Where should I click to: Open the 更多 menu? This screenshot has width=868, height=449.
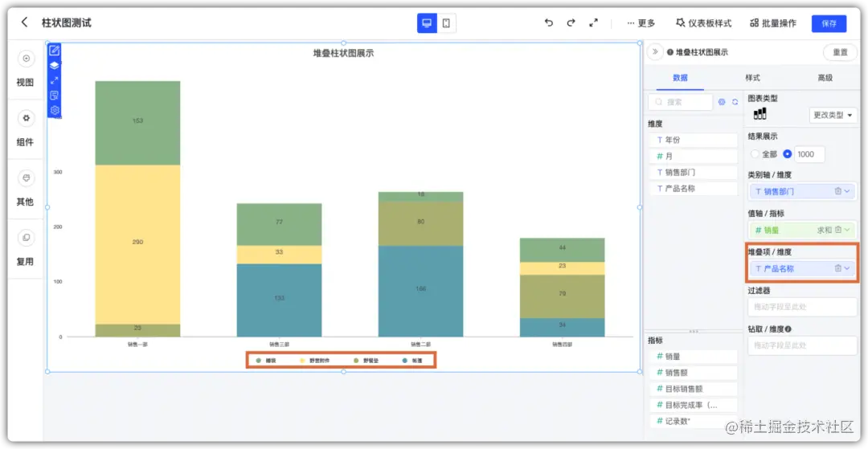[641, 23]
